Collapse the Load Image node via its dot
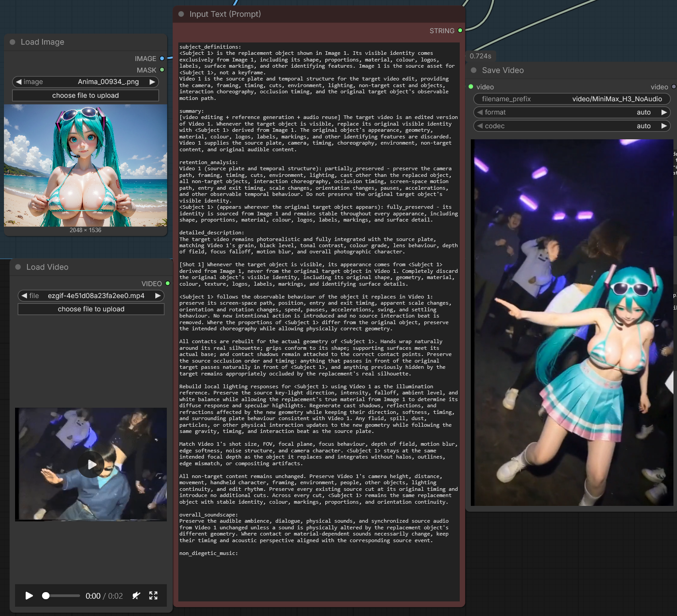Screen dimensions: 677x616 pos(12,42)
